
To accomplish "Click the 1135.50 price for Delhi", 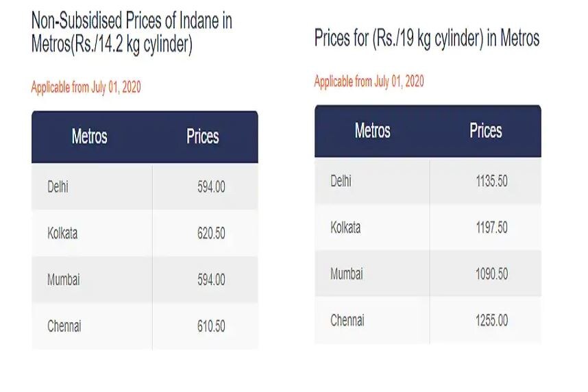I will (x=491, y=181).
